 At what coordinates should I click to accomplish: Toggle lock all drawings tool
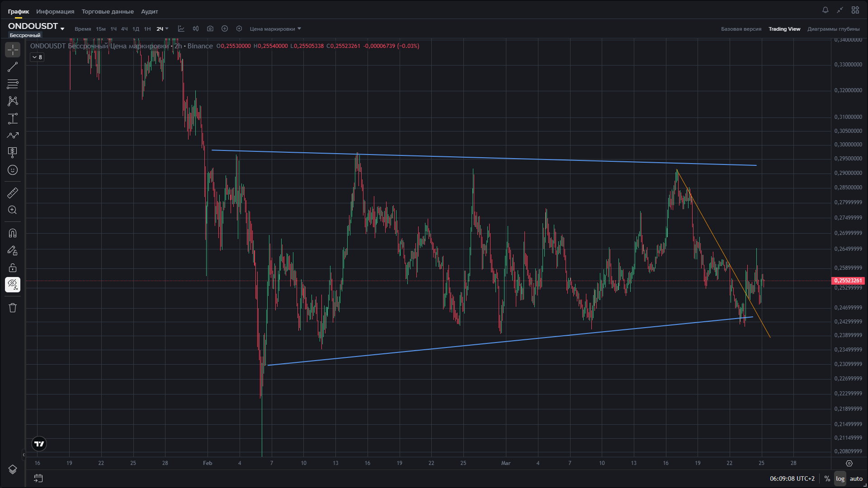coord(13,267)
